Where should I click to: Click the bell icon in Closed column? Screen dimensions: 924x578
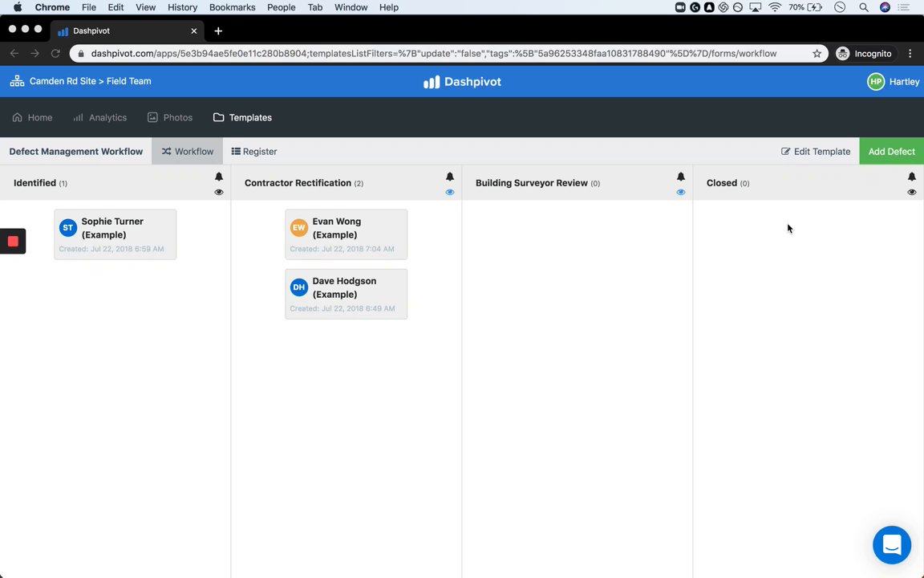(912, 177)
